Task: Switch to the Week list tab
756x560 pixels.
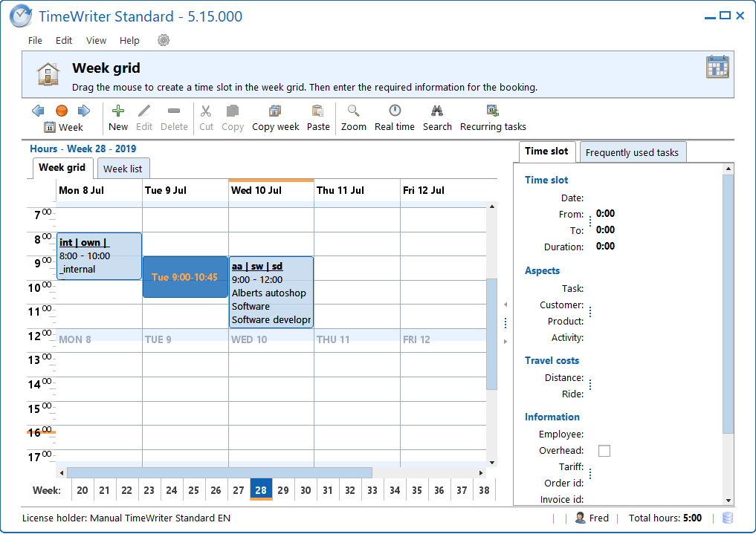Action: 123,169
